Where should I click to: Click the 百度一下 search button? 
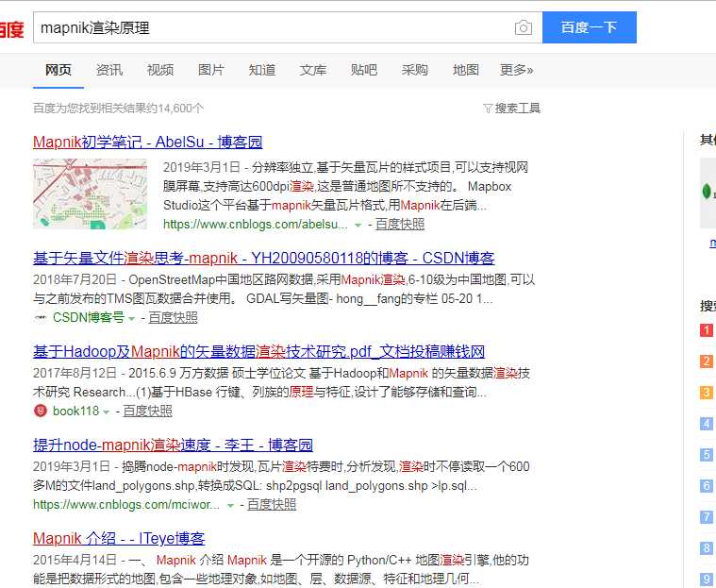[x=589, y=27]
